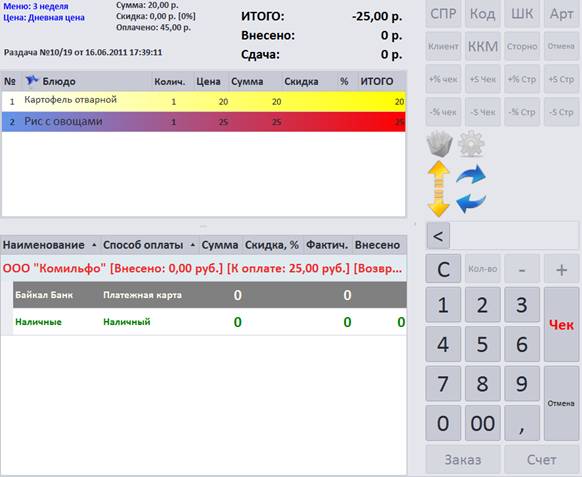
Task: Click the -% Стр button
Action: (x=522, y=112)
